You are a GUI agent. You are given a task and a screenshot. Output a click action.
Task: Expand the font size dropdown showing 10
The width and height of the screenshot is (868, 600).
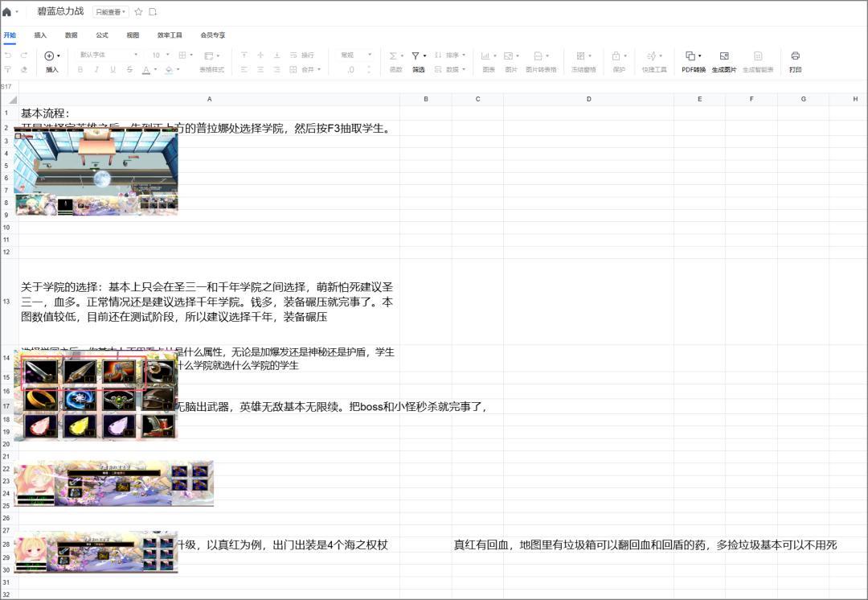click(161, 55)
